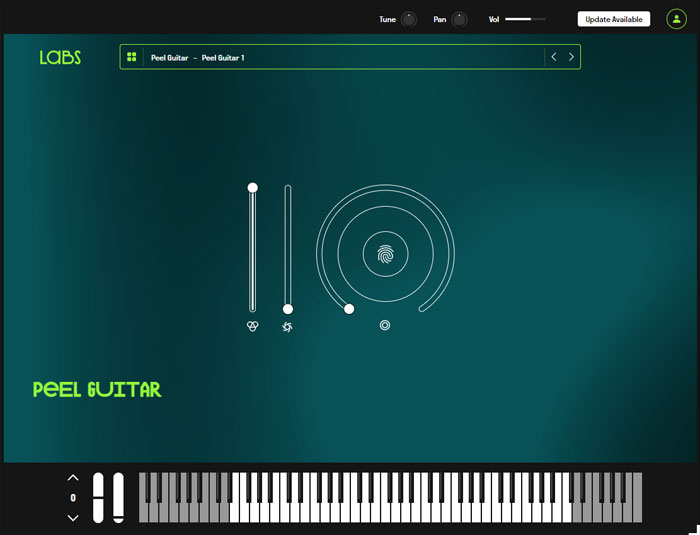The image size is (700, 535).
Task: Click the concentric-circle icon below the dial
Action: (385, 325)
